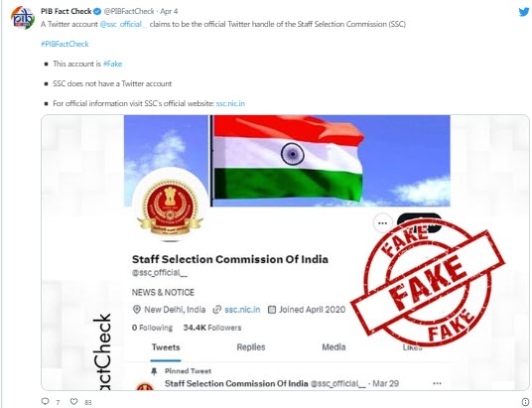532x408 pixels.
Task: Open the three-dot menu beside follow button
Action: [x=383, y=223]
